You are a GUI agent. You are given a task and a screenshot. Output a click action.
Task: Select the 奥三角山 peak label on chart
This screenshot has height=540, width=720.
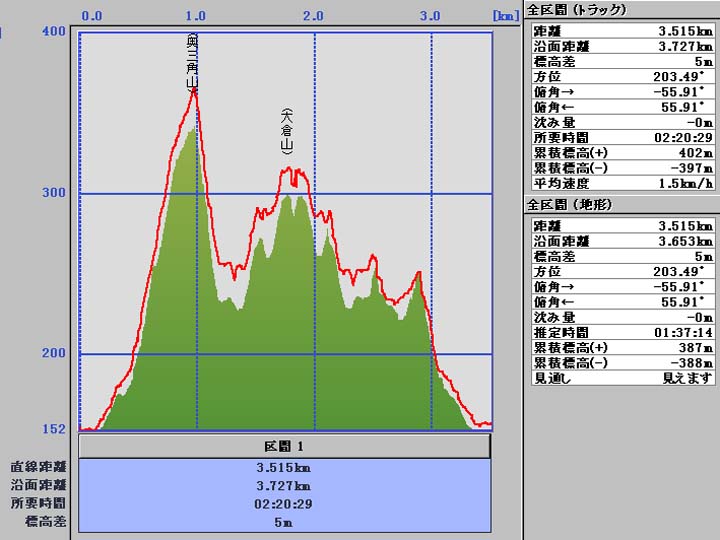click(191, 60)
